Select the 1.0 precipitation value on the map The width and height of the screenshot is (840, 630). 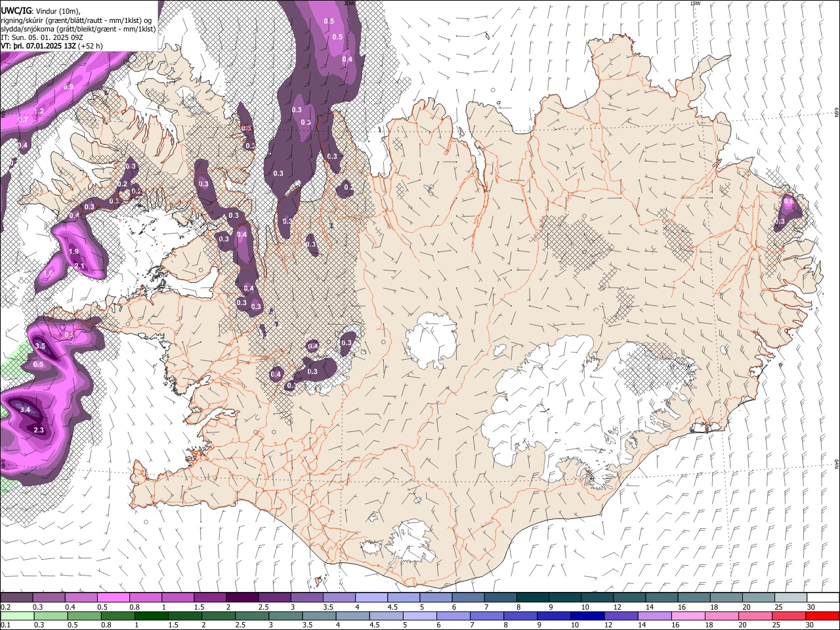coord(48,274)
